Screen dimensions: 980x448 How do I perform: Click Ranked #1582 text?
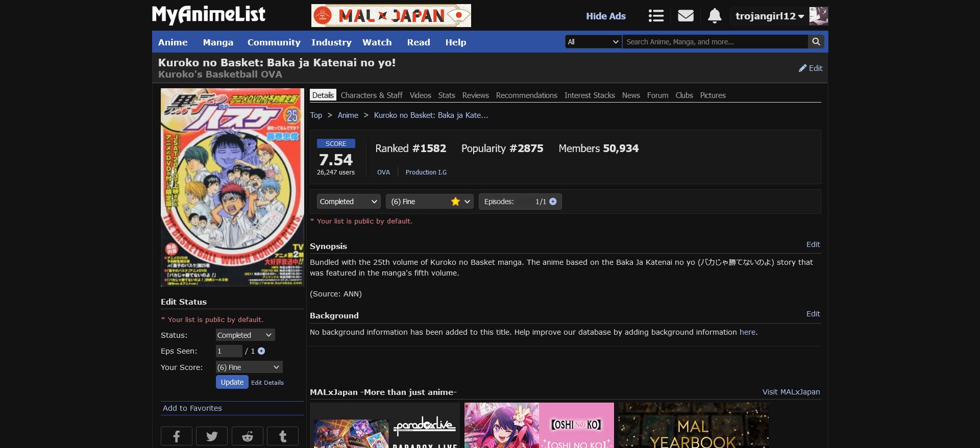pyautogui.click(x=411, y=148)
